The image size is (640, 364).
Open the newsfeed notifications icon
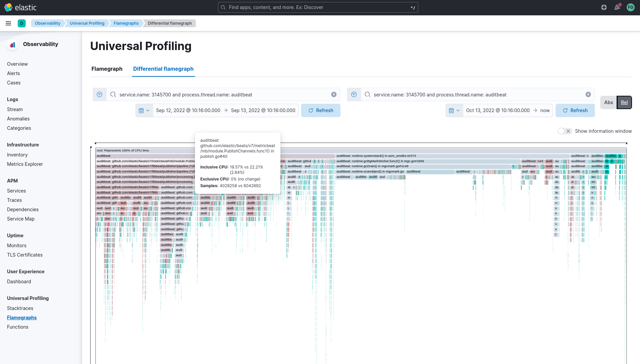click(617, 7)
